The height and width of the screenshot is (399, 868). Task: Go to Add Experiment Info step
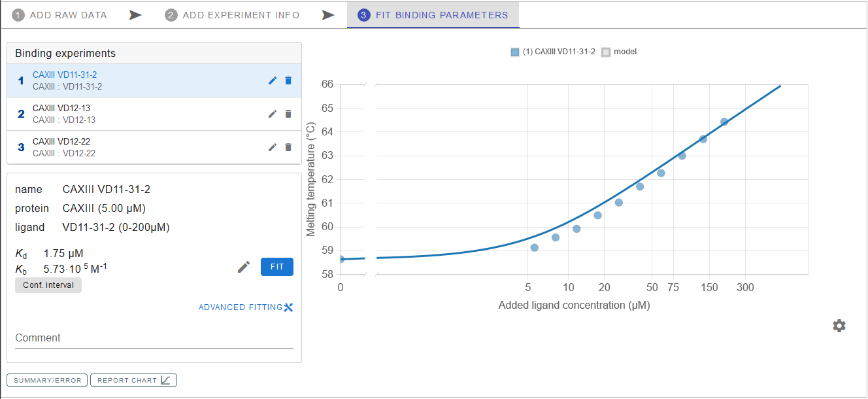(x=233, y=15)
